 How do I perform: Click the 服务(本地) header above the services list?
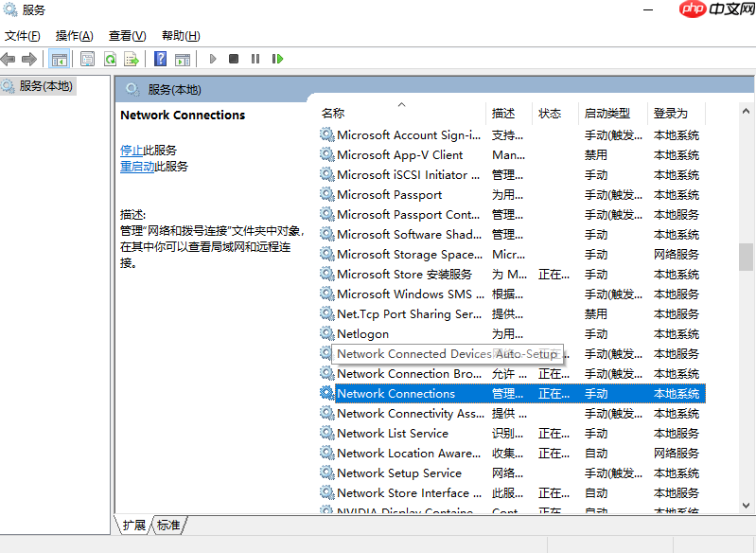[174, 90]
